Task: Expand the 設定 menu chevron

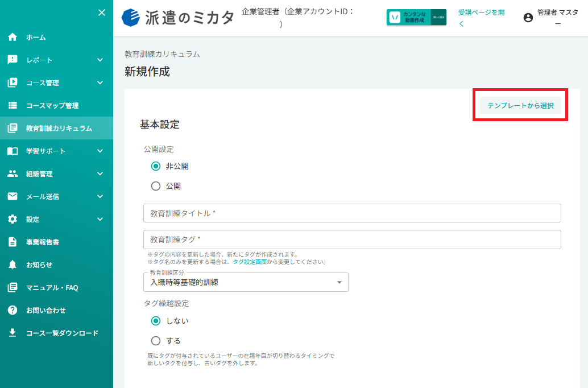Action: (x=100, y=219)
